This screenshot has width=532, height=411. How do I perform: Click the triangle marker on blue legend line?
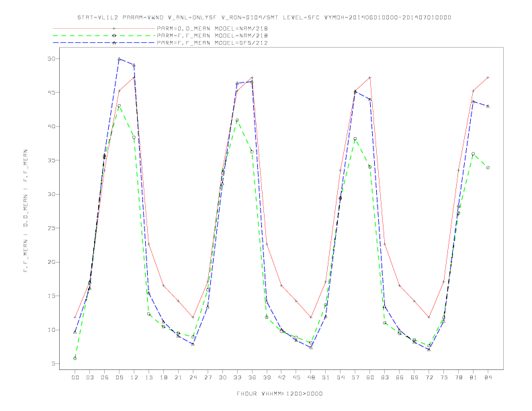click(114, 43)
